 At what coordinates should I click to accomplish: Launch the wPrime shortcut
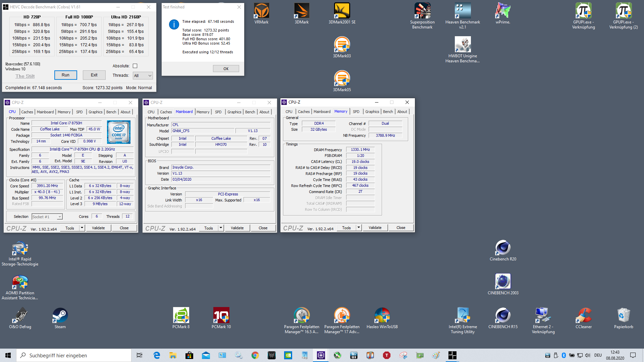[x=503, y=14]
